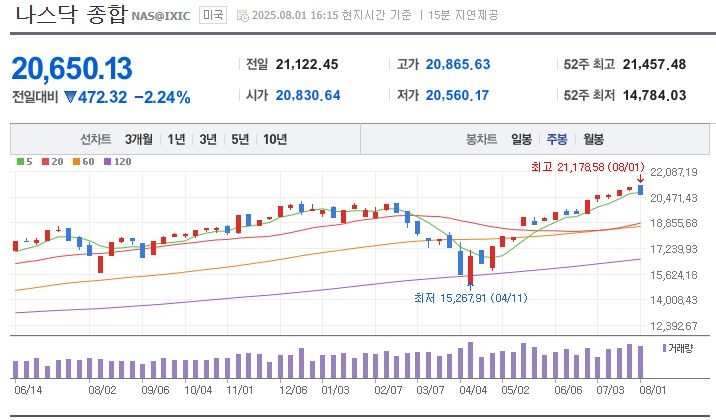This screenshot has height=420, width=716.
Task: Click the 고가 value 20,865.63
Action: click(x=458, y=64)
